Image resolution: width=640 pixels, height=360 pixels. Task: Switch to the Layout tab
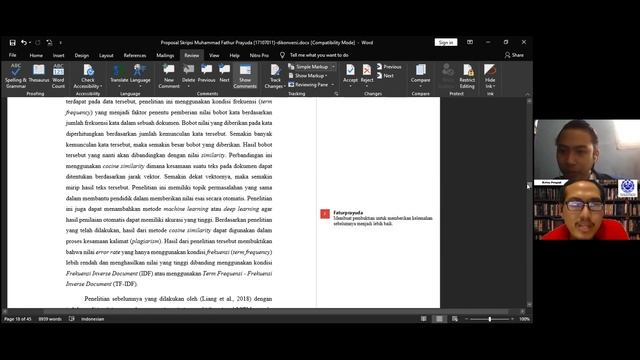(106, 55)
